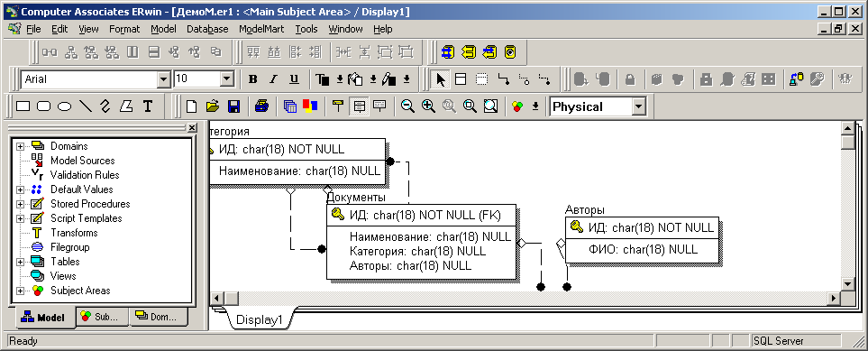The height and width of the screenshot is (351, 868).
Task: Switch to entity display level (yellow-topped icon)
Action: pos(338,106)
